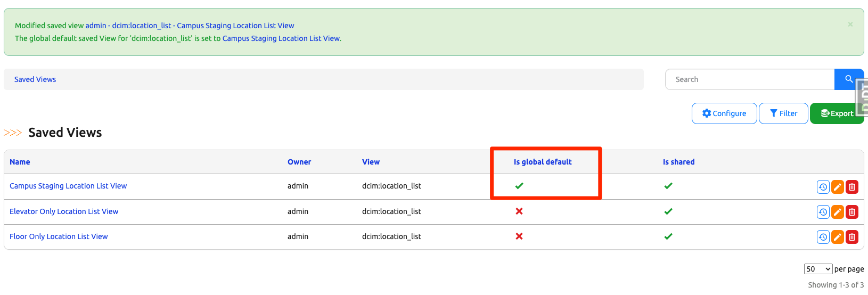Delete the Floor Only Location List View
Viewport: 868px width, 295px height.
[x=852, y=237]
